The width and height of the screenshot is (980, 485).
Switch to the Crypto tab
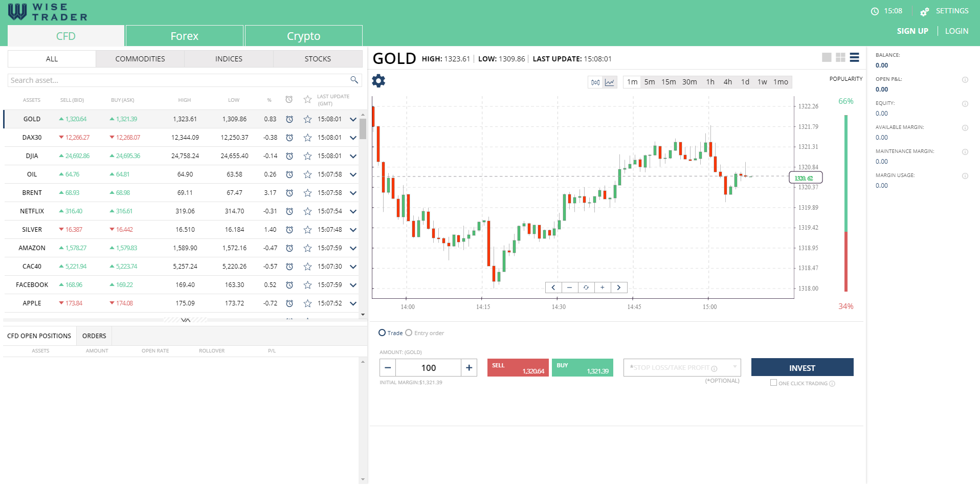coord(303,36)
